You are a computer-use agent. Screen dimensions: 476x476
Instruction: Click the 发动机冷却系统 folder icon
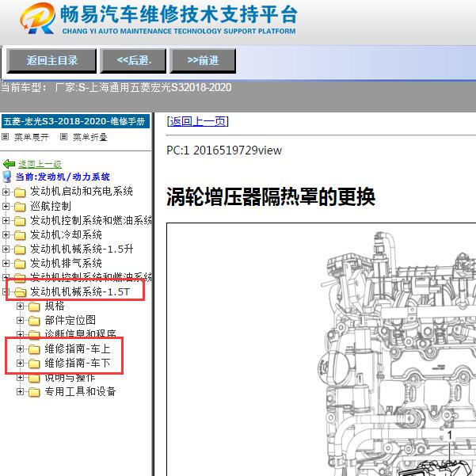(x=20, y=235)
